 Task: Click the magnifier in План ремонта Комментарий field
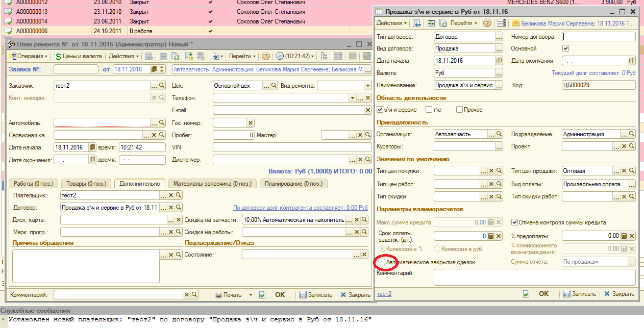(x=194, y=295)
